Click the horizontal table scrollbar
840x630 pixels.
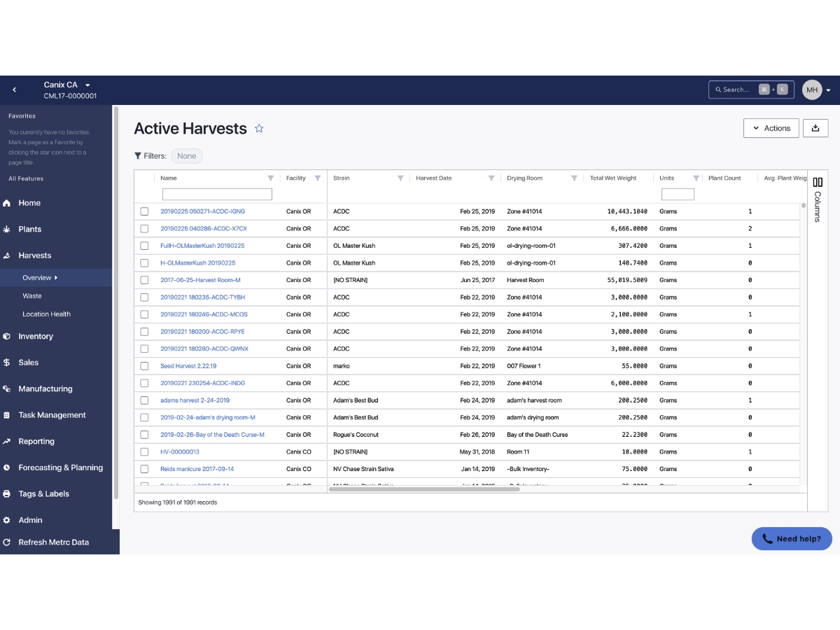(x=424, y=489)
